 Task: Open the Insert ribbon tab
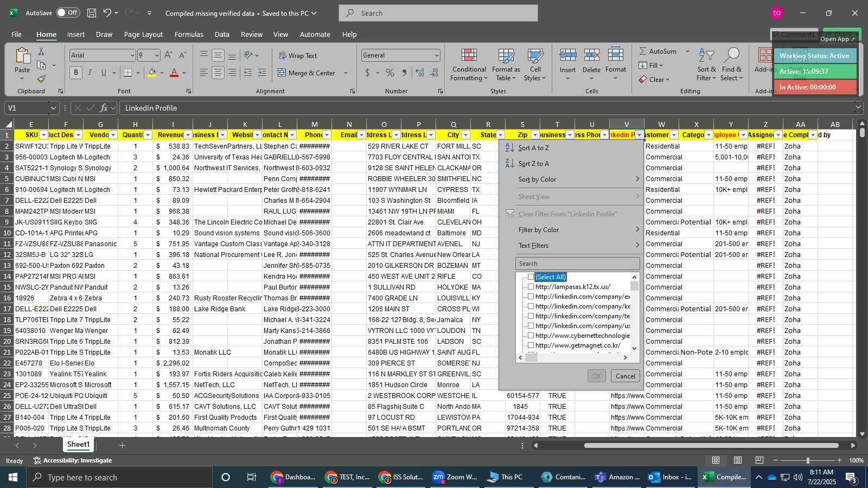76,34
